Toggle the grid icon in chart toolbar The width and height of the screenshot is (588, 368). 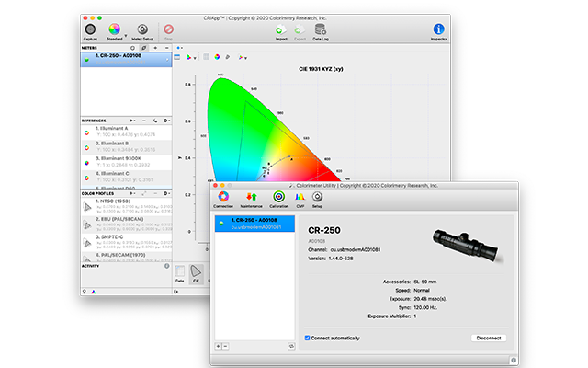[x=206, y=57]
